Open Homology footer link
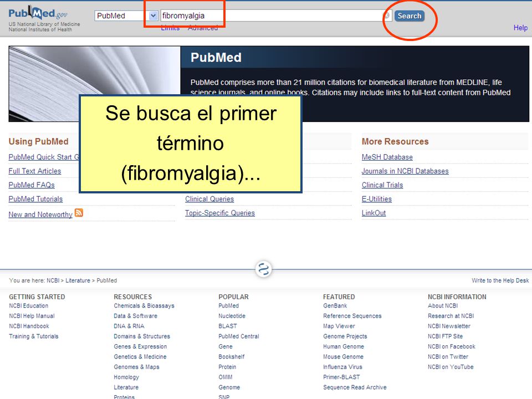This screenshot has height=399, width=532. click(126, 377)
